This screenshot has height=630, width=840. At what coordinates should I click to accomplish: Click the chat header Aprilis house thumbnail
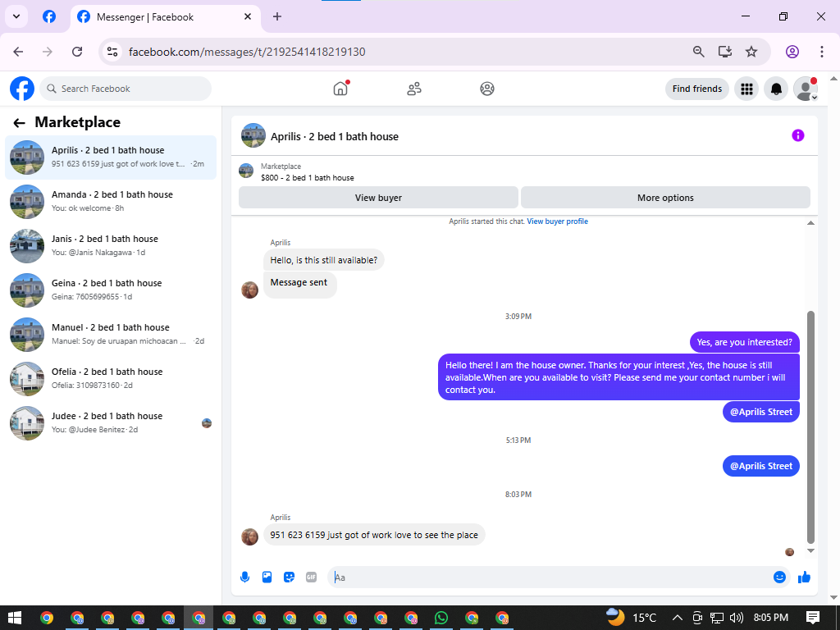[253, 135]
